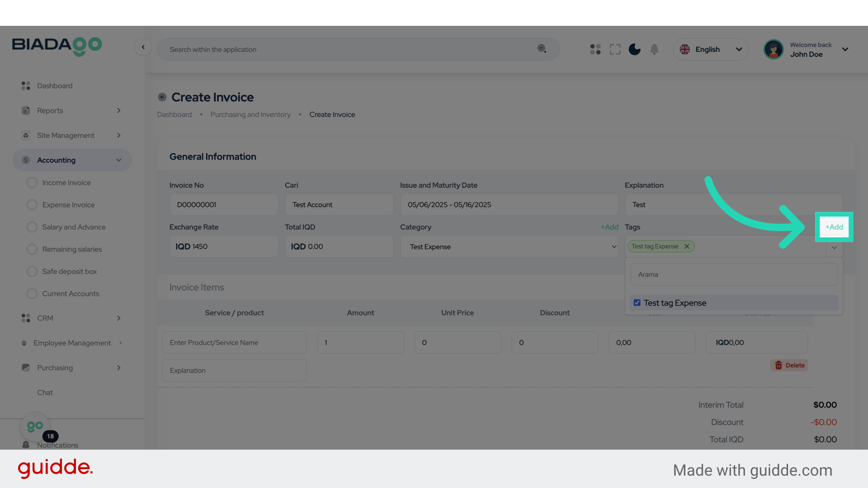Enter fullscreen using the expand icon
This screenshot has height=488, width=868.
click(615, 49)
